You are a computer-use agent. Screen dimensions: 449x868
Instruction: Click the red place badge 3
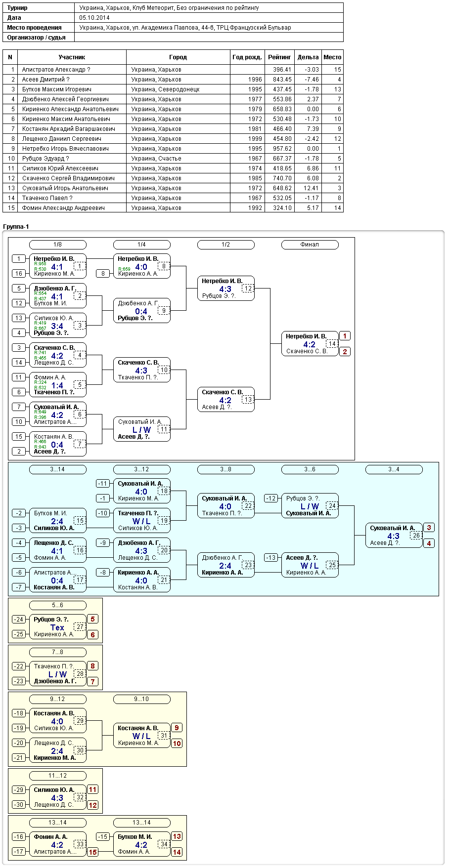[429, 528]
